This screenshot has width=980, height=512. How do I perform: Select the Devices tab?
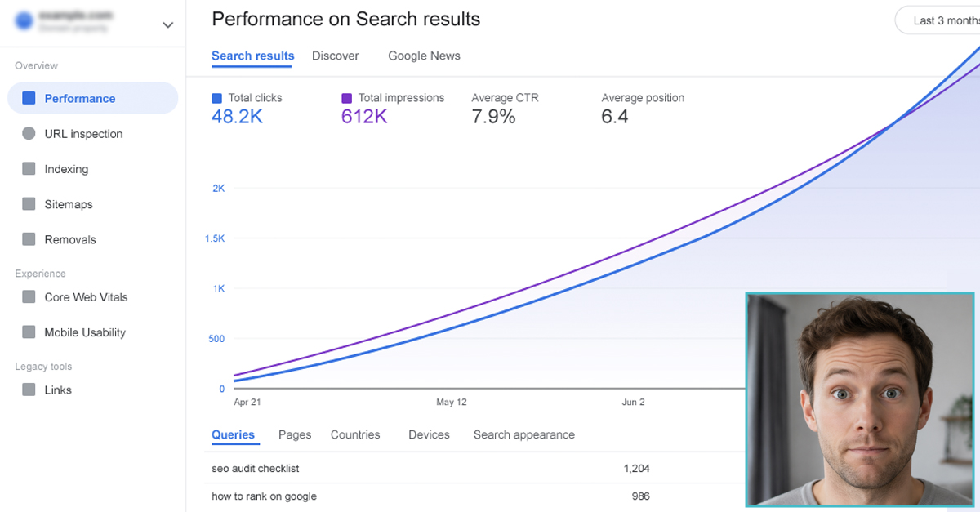pyautogui.click(x=429, y=434)
